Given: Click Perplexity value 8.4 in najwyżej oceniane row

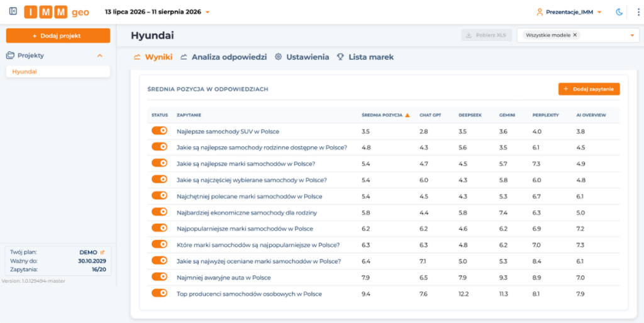Looking at the screenshot, I should coord(537,261).
